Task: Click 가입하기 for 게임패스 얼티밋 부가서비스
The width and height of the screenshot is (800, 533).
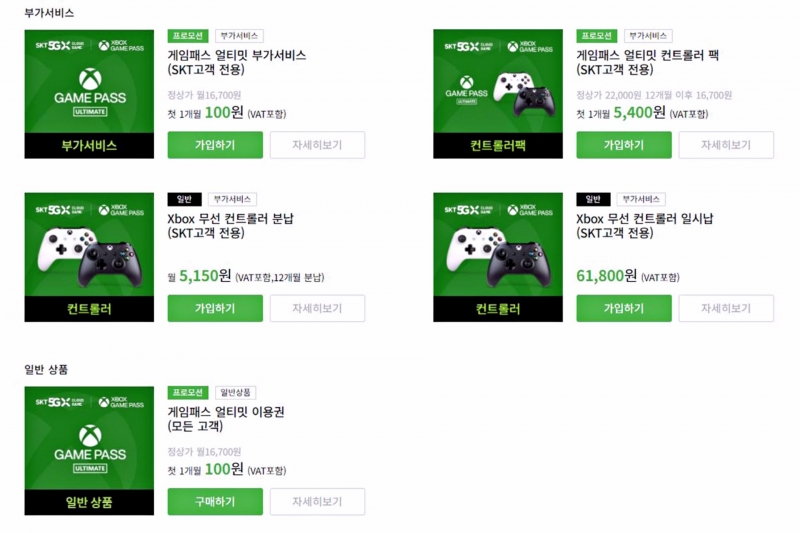Action: pos(215,145)
